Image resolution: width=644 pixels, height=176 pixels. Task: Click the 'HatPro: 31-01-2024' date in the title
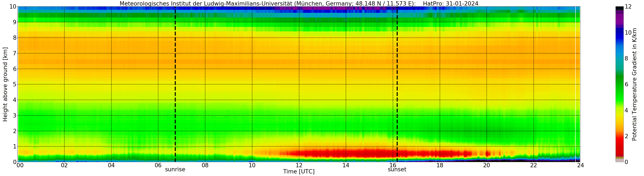pos(450,3)
